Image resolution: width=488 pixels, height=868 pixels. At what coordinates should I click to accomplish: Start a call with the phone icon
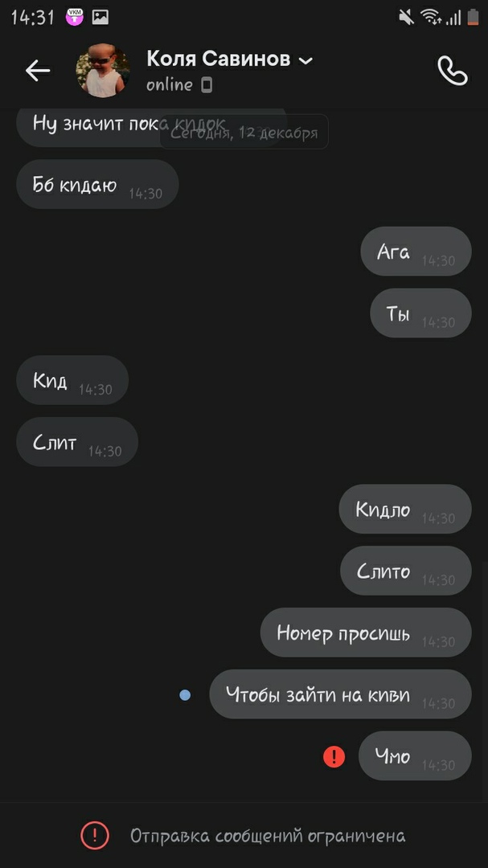coord(452,70)
